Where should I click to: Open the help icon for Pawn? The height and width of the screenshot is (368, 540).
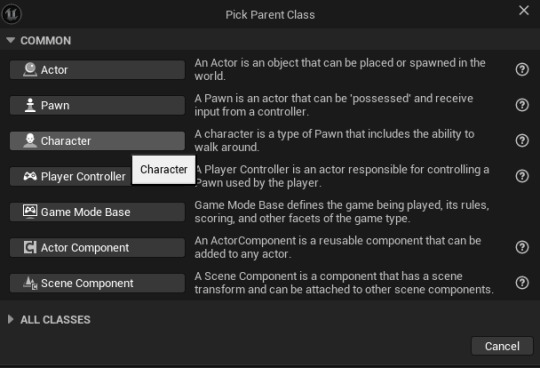(x=522, y=105)
